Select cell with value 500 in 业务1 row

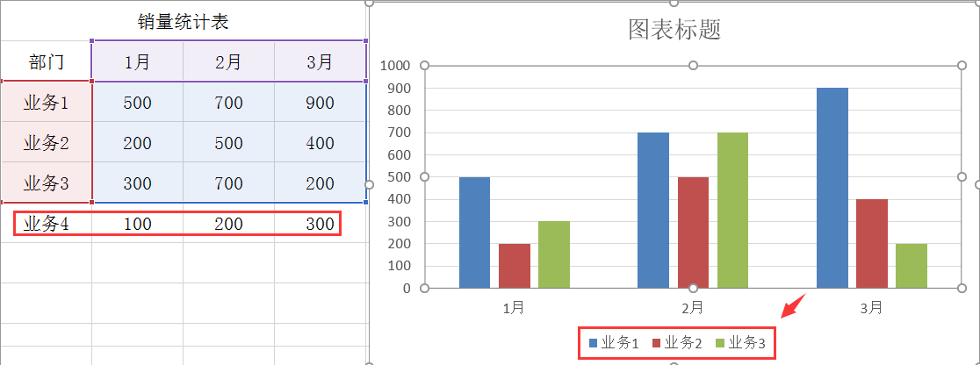138,102
